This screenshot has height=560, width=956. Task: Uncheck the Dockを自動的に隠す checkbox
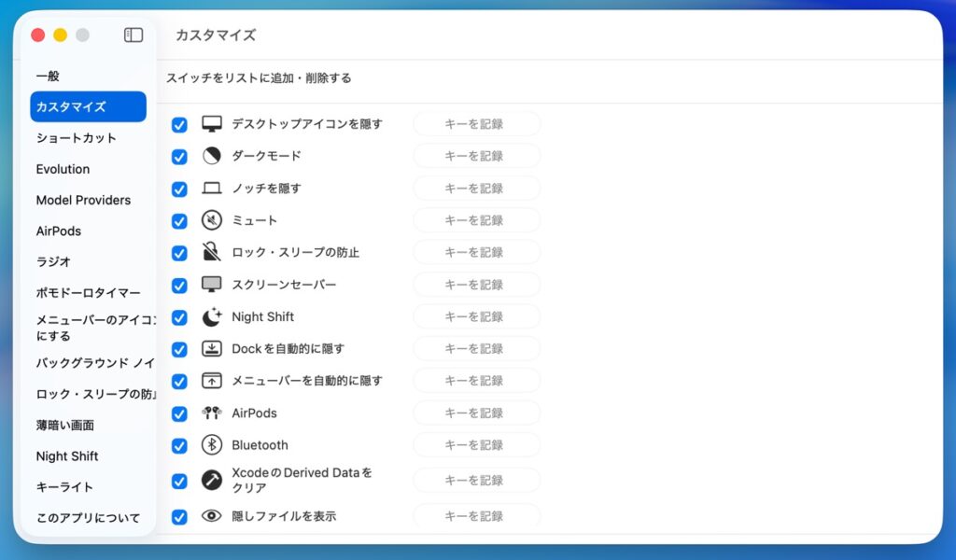pos(179,349)
